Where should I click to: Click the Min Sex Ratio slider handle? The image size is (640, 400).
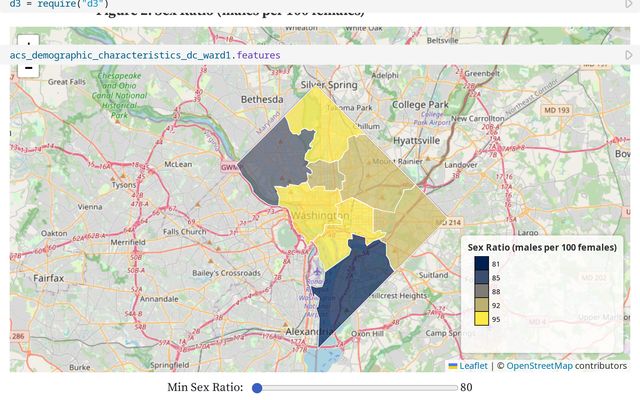tap(257, 387)
